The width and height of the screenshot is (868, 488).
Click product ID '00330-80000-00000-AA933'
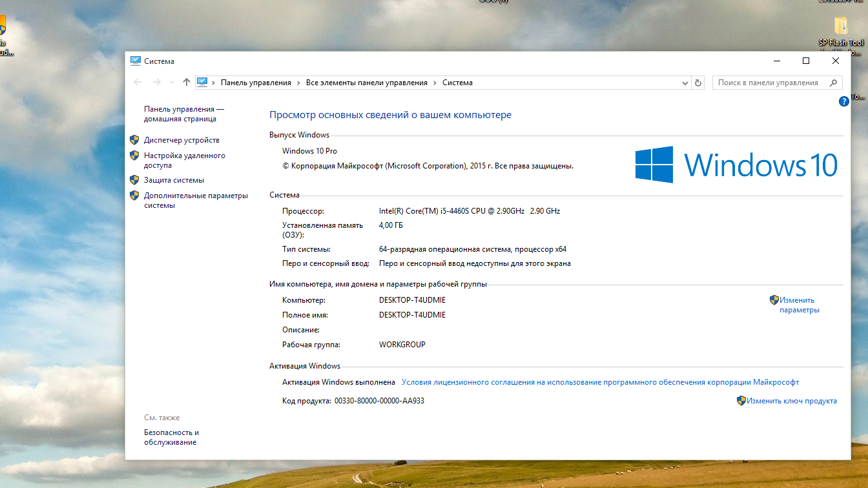tap(379, 401)
